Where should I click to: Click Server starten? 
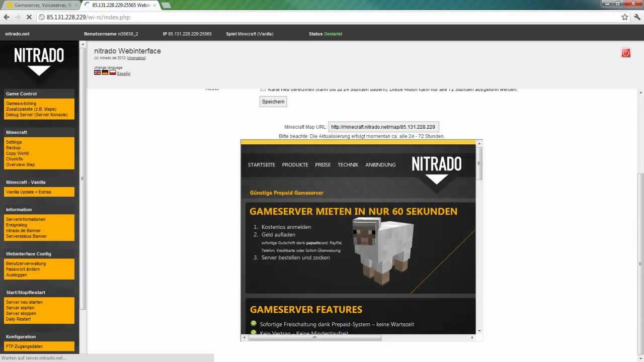click(20, 308)
